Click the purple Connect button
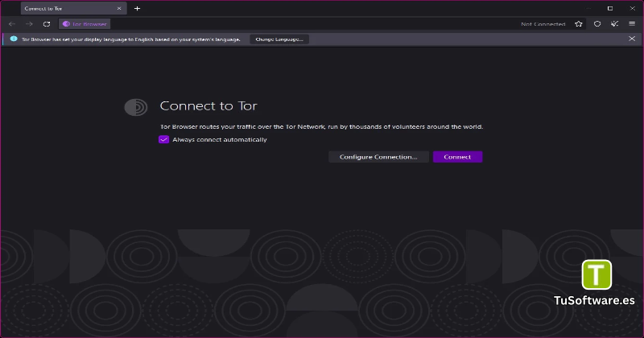Image resolution: width=644 pixels, height=338 pixels. (457, 157)
